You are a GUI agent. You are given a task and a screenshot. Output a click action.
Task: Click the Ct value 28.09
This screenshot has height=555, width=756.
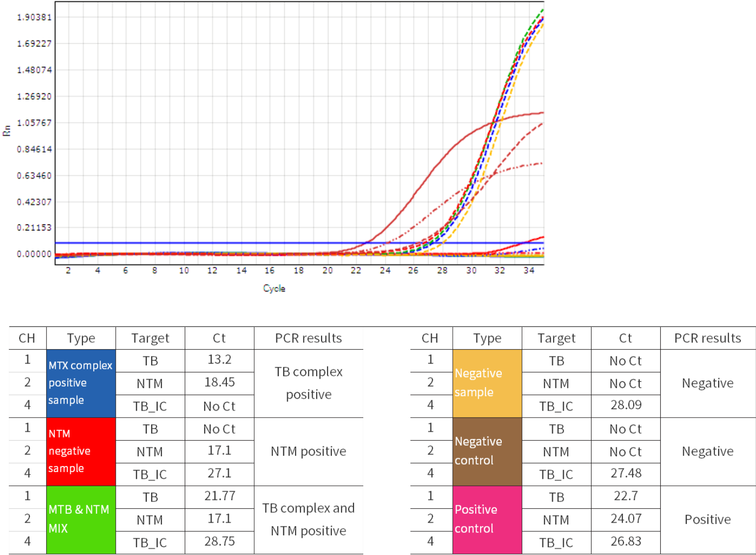point(626,405)
